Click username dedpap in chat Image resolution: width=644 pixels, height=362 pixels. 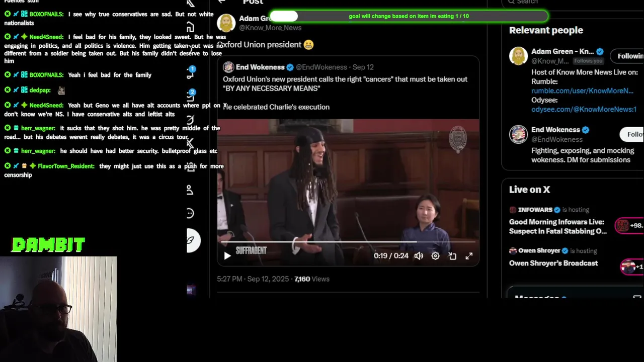(40, 90)
